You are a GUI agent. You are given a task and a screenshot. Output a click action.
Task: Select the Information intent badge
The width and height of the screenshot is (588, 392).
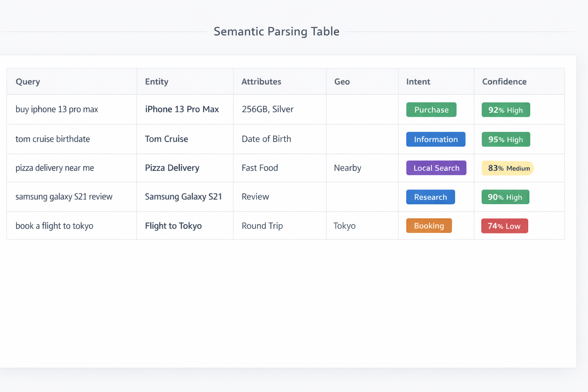point(436,139)
